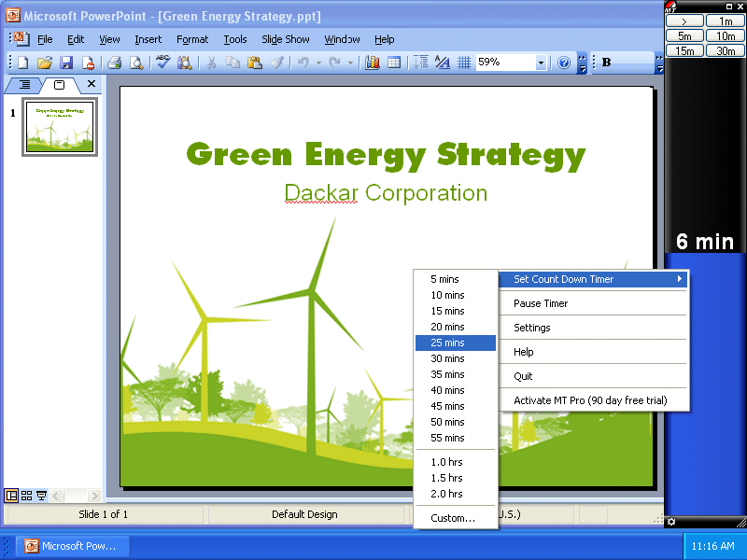This screenshot has height=560, width=747.
Task: Open the Research tool icon
Action: [184, 63]
